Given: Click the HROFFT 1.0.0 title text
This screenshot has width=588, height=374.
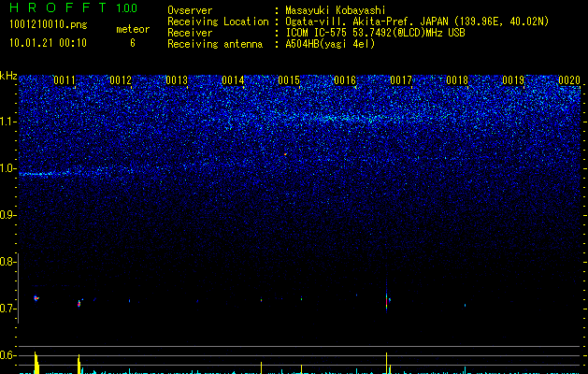Looking at the screenshot, I should pos(74,7).
